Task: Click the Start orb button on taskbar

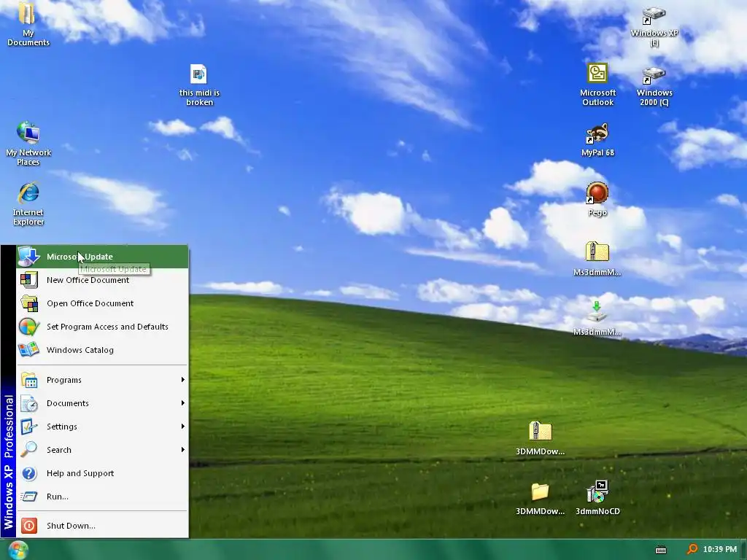Action: pyautogui.click(x=18, y=550)
